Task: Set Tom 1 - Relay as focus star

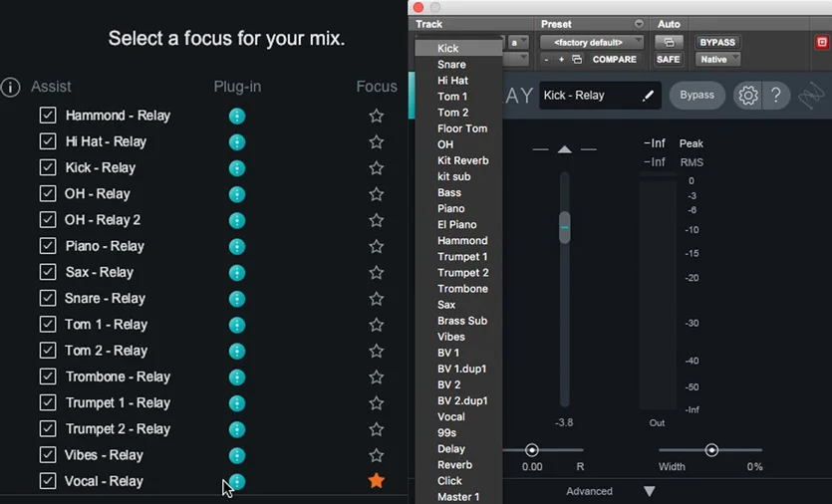Action: [377, 324]
